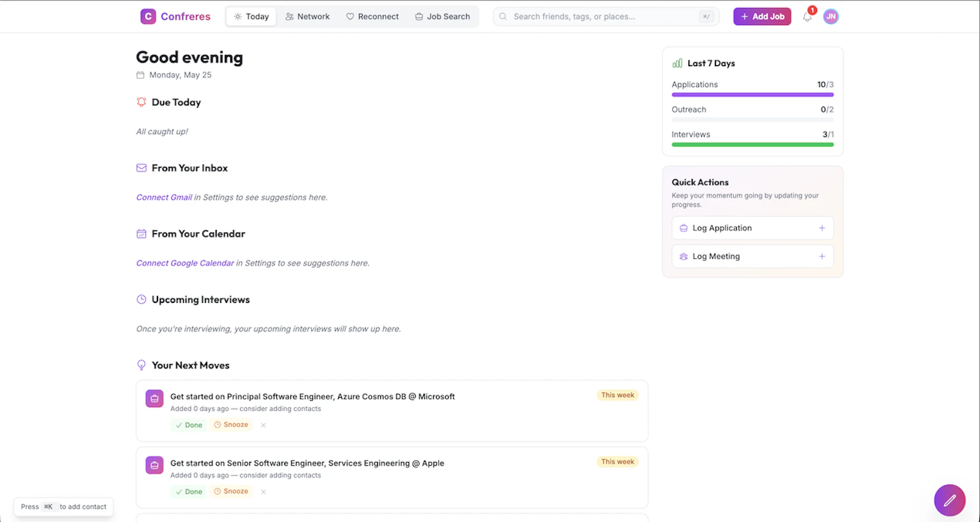Screen dimensions: 980x522
Task: Click the Log Application briefcase icon
Action: (x=684, y=228)
